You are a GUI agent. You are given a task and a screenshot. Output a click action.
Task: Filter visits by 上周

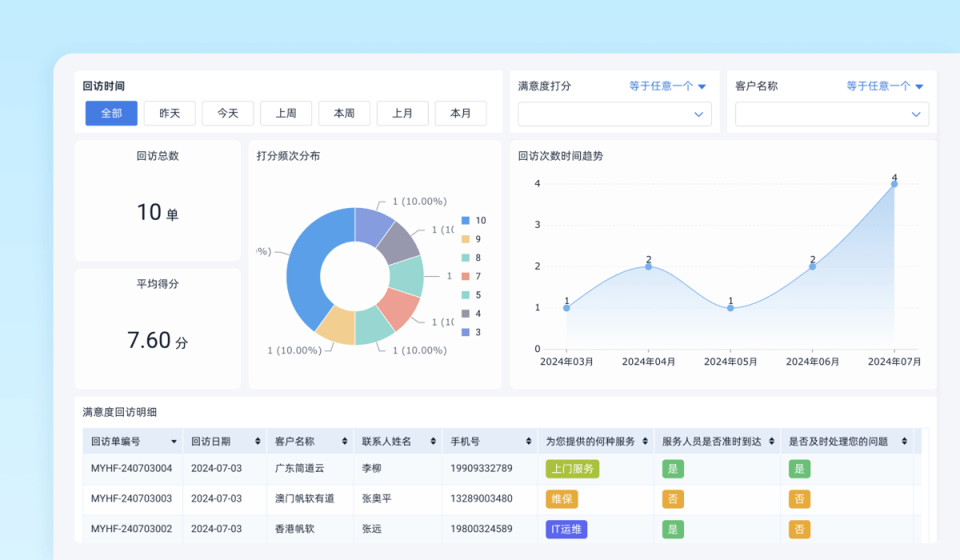tap(286, 114)
